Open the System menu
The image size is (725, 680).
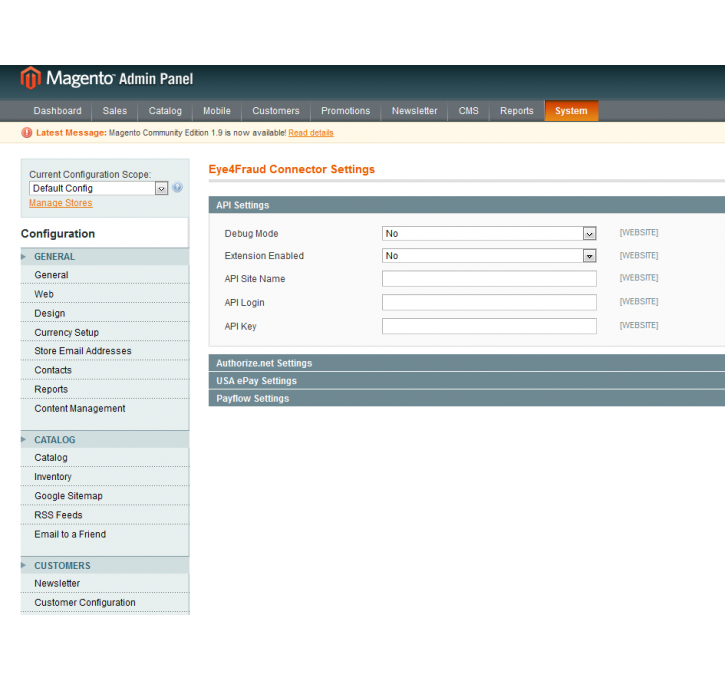[x=571, y=111]
